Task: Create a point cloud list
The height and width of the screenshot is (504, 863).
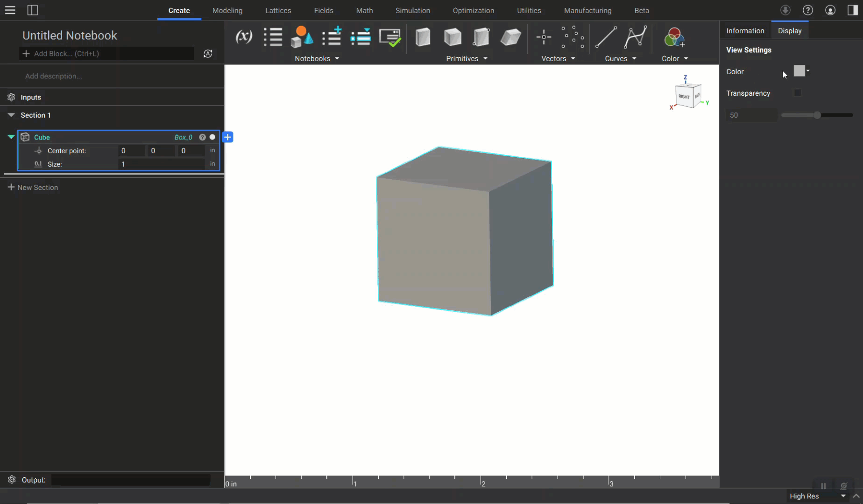Action: (573, 37)
